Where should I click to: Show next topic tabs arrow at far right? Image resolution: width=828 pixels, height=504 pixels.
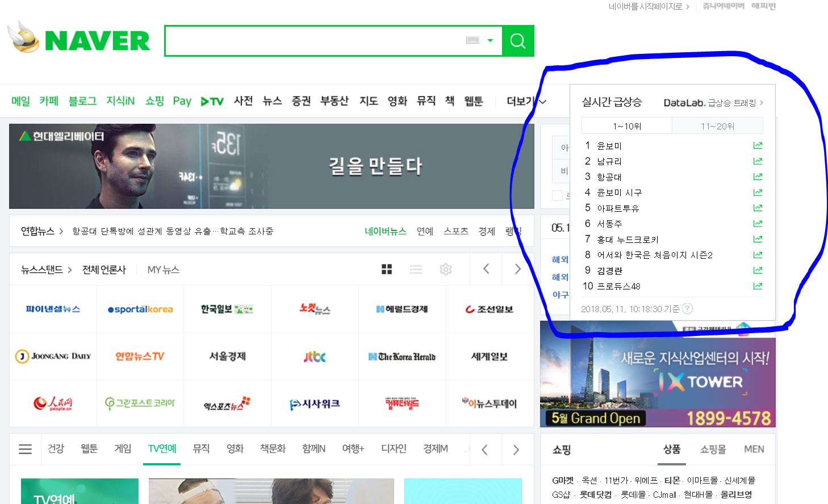pos(516,450)
